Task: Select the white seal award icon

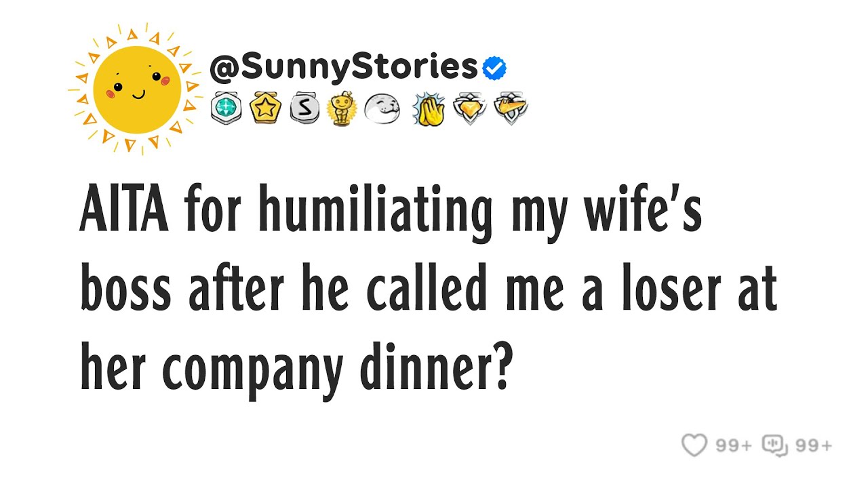Action: click(x=382, y=108)
